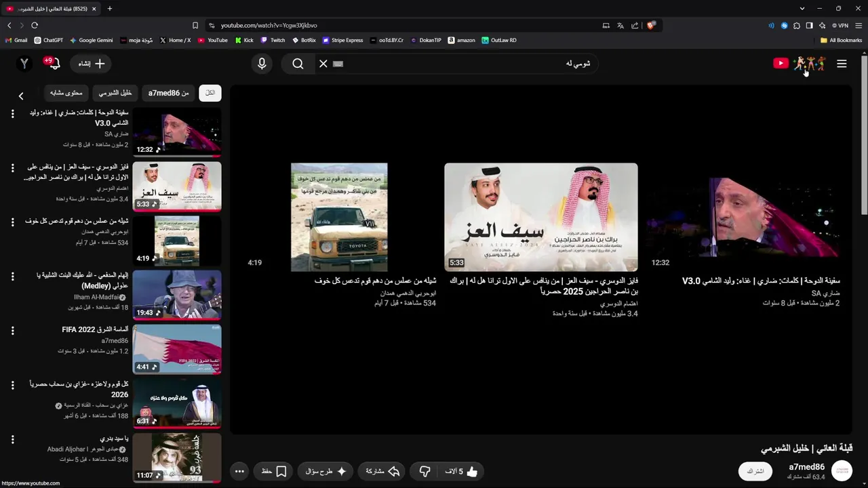Open the a7med86 channel avatar

(842, 471)
